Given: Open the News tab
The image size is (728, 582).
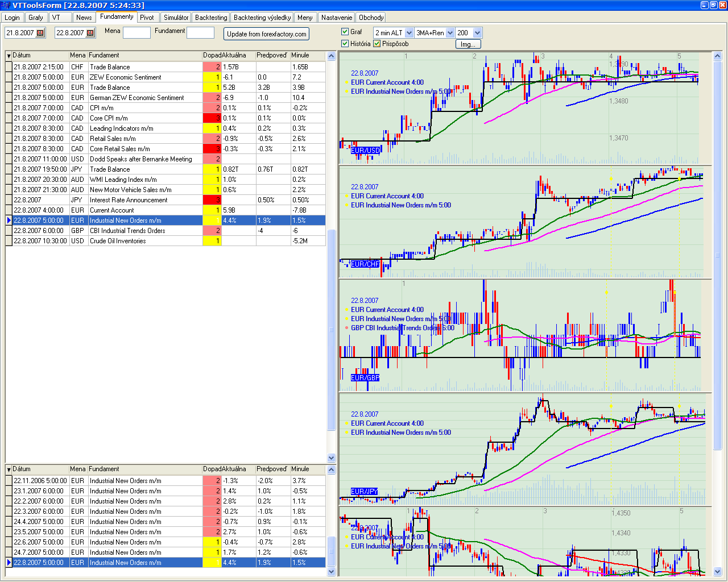Looking at the screenshot, I should [x=84, y=18].
